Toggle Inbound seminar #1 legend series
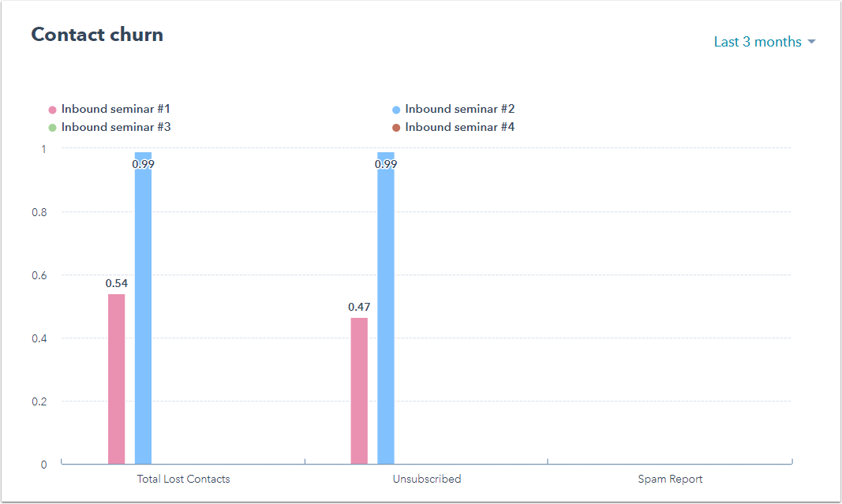Image resolution: width=842 pixels, height=504 pixels. (115, 110)
